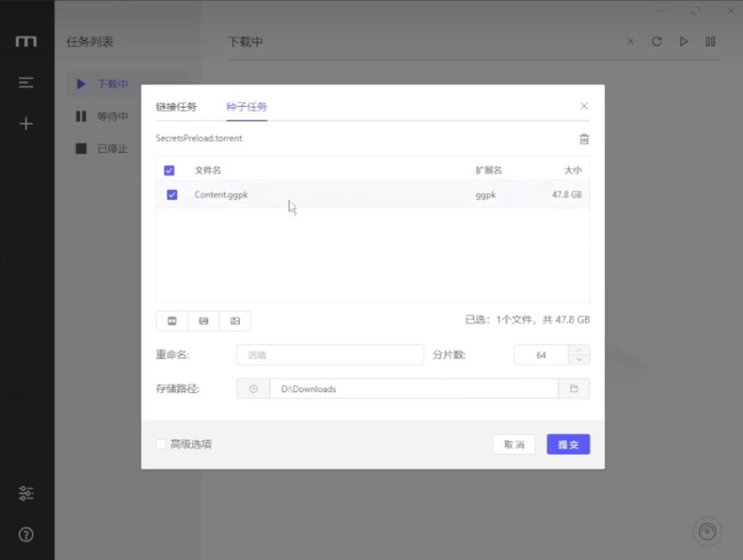Decrease the 分片数 split count
Image resolution: width=743 pixels, height=560 pixels.
(579, 360)
